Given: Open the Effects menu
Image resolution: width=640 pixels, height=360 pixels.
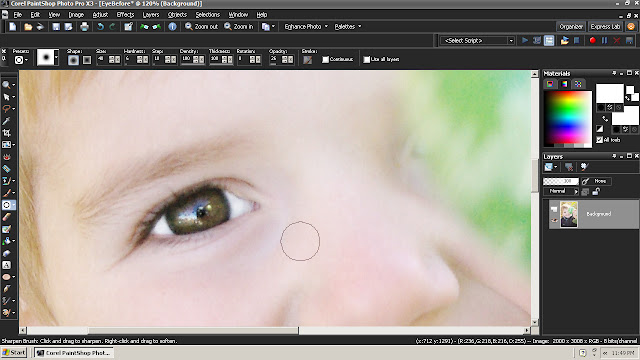Looking at the screenshot, I should (x=125, y=15).
